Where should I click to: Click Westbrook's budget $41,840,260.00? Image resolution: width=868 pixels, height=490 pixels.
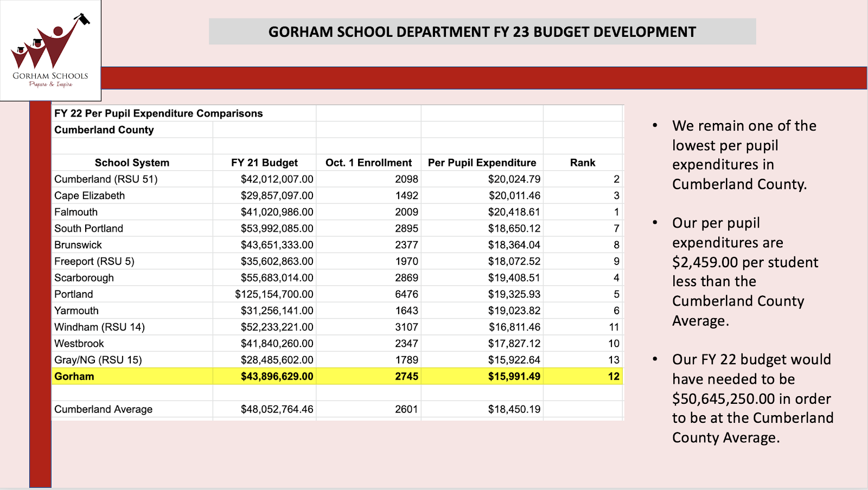tap(277, 344)
